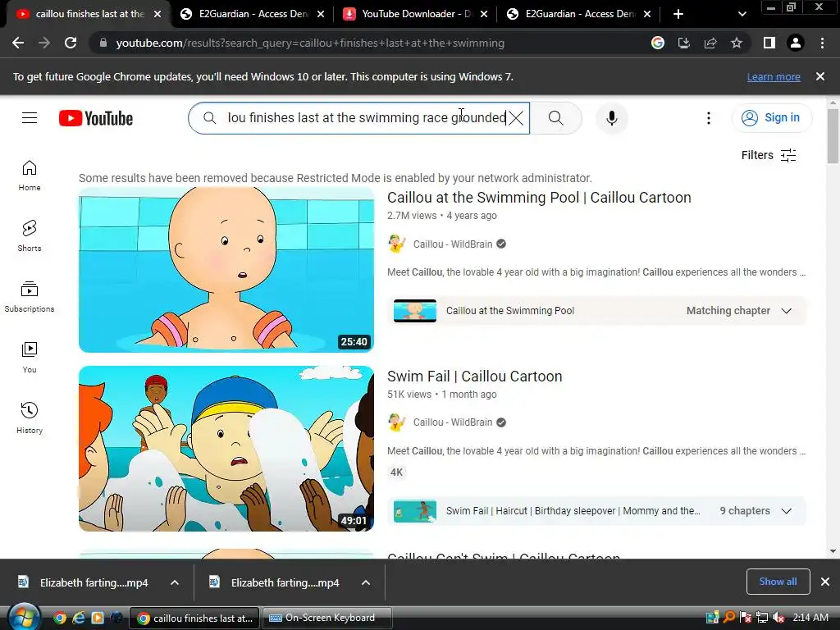Click the page vertical scrollbar thumb
The height and width of the screenshot is (630, 840).
833,137
